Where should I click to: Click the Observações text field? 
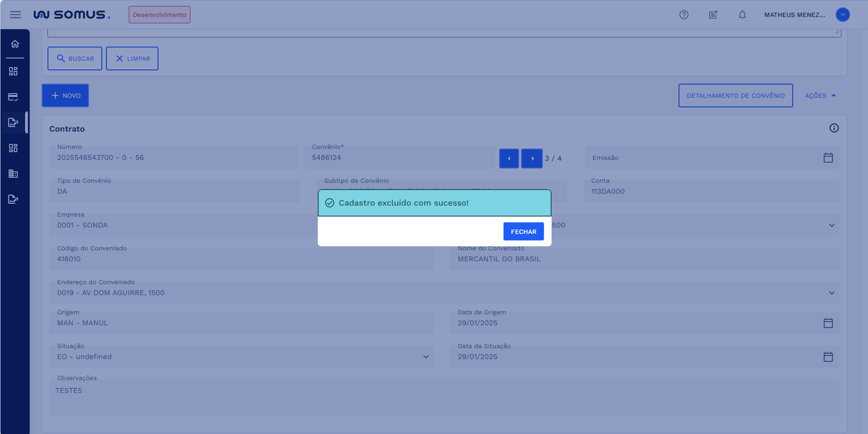(x=444, y=397)
